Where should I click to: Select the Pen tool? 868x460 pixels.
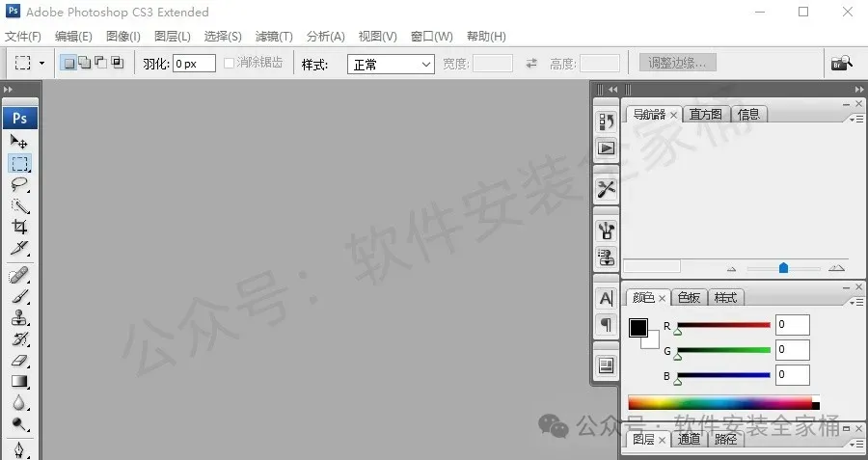coord(19,449)
